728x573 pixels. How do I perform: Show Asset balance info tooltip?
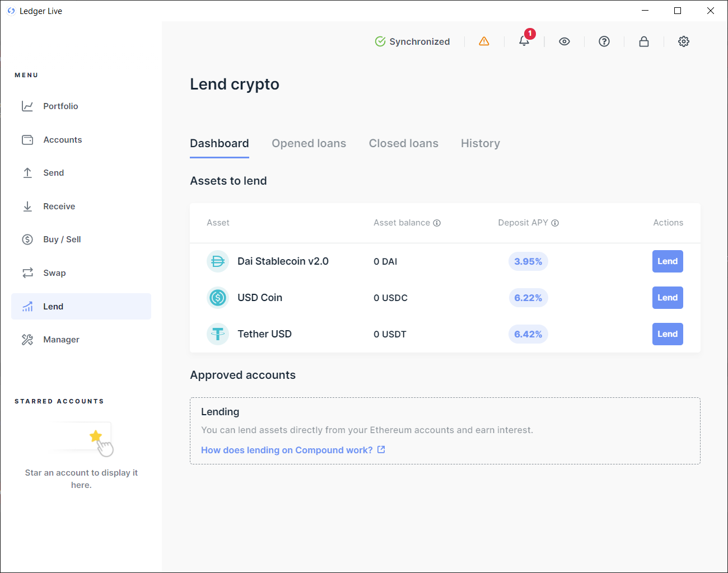pos(437,223)
